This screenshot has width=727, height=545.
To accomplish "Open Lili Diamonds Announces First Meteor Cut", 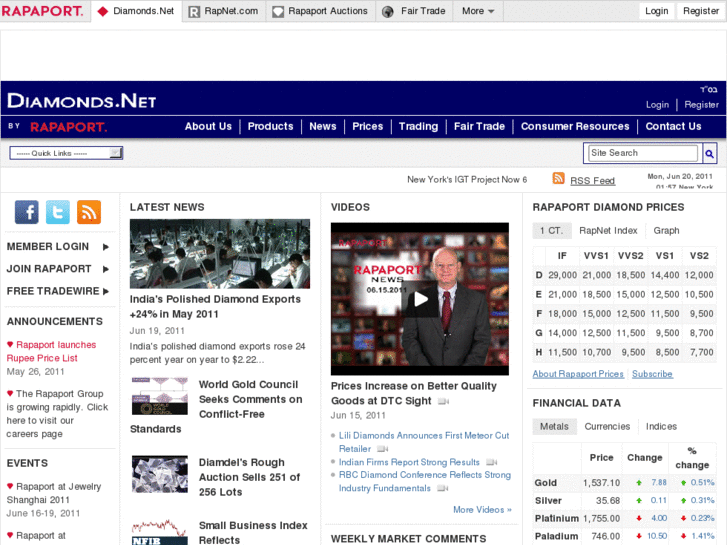I will [424, 442].
